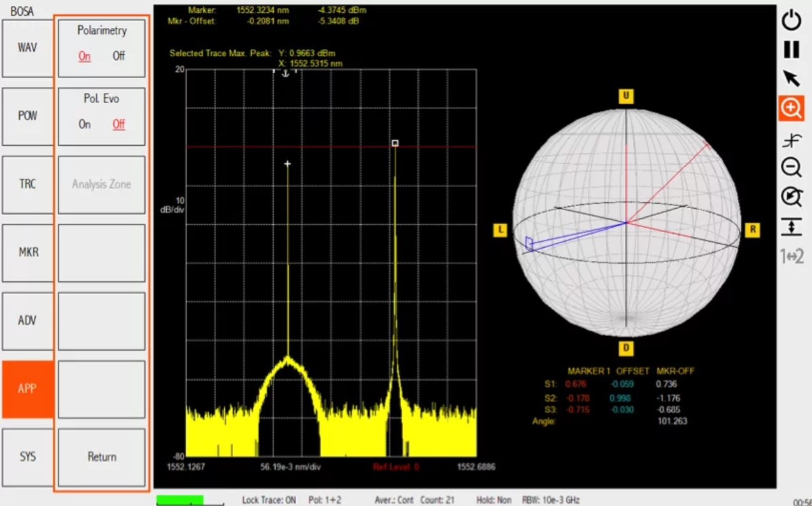Turn Polarimetry Off

[119, 56]
